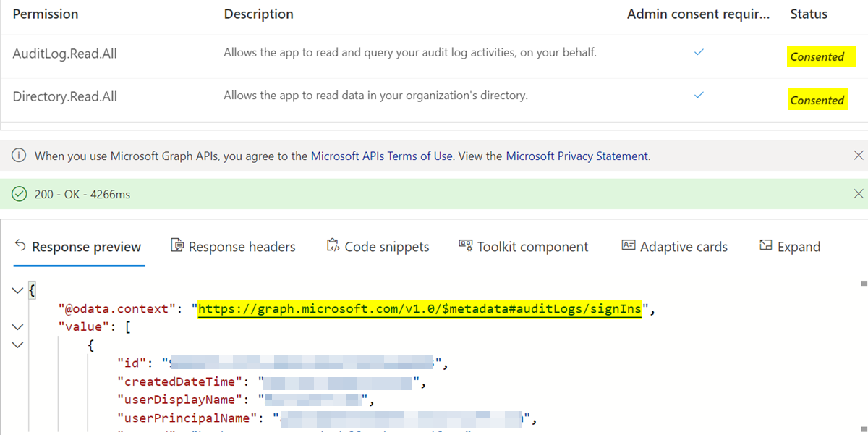Click the Expand arrows icon
Image resolution: width=868 pixels, height=435 pixels.
pyautogui.click(x=765, y=246)
